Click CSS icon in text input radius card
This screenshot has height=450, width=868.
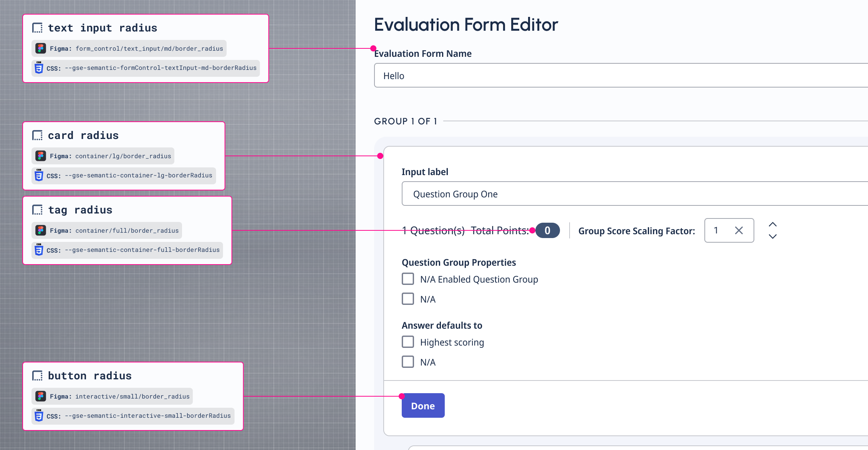[39, 68]
